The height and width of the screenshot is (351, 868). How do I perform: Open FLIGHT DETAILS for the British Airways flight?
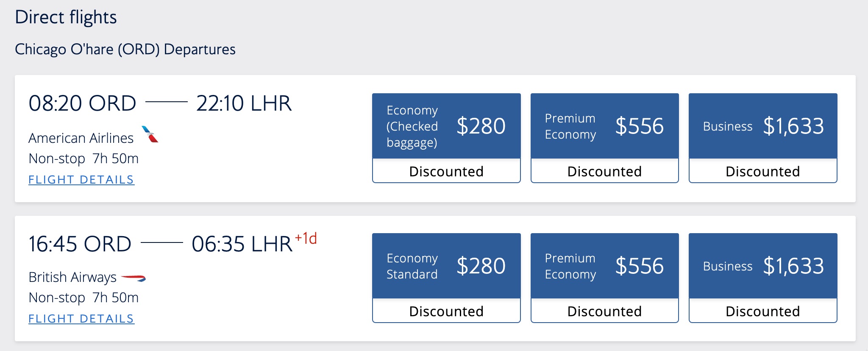[81, 318]
